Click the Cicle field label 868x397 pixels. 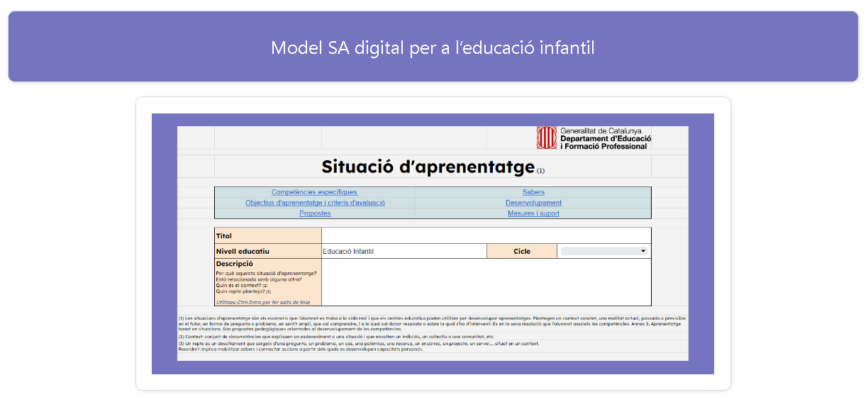point(521,251)
